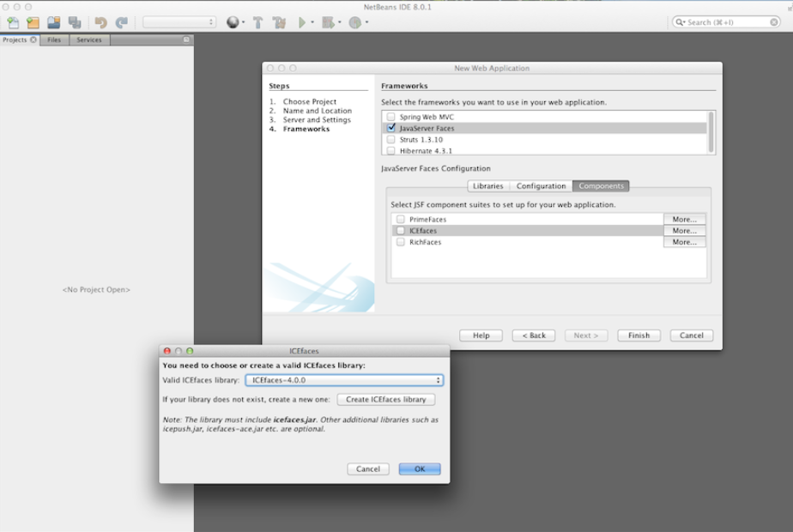Click the Open Project toolbar icon
The image size is (793, 532).
click(x=54, y=22)
